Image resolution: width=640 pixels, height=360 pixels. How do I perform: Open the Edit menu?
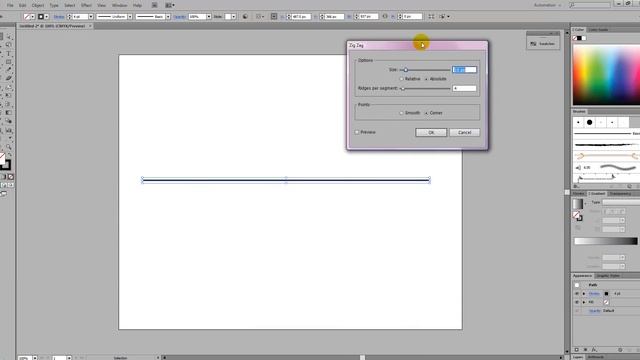[22, 5]
